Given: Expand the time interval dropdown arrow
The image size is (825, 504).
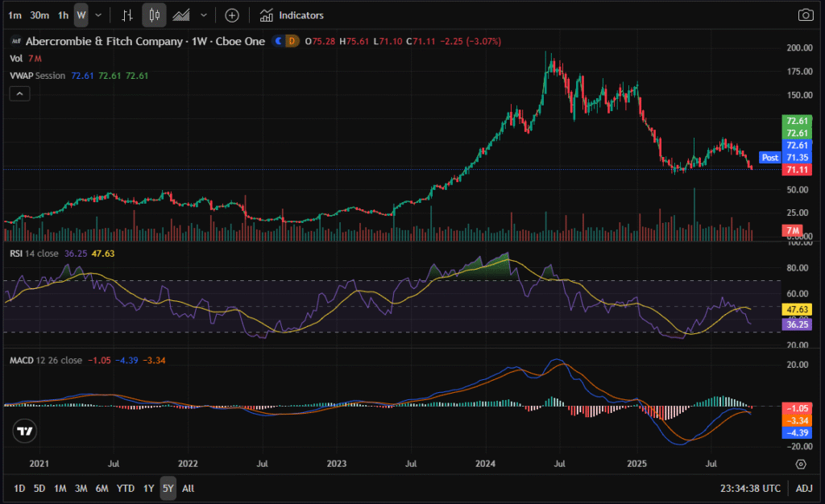Looking at the screenshot, I should 98,15.
